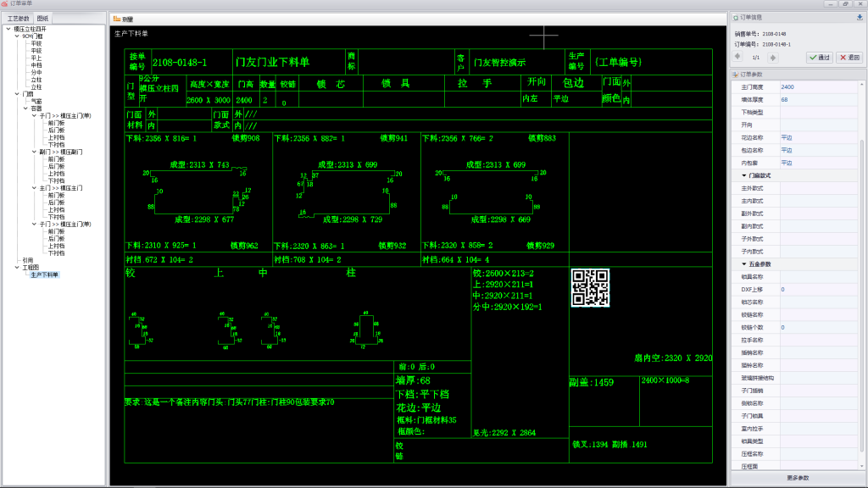
Task: Select the 引用 tree item
Action: [28, 260]
